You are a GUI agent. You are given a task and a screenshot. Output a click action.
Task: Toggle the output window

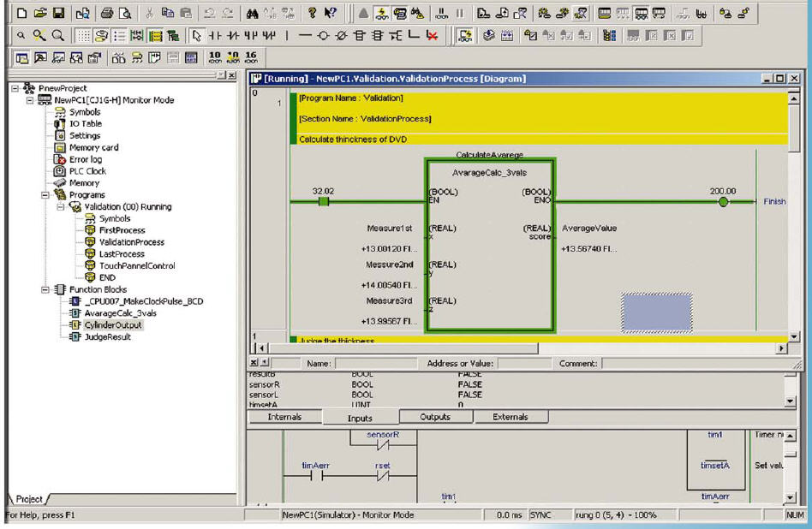click(x=40, y=57)
